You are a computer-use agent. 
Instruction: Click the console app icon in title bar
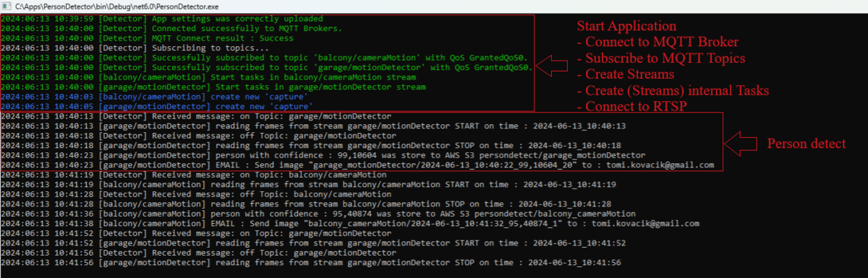7,6
